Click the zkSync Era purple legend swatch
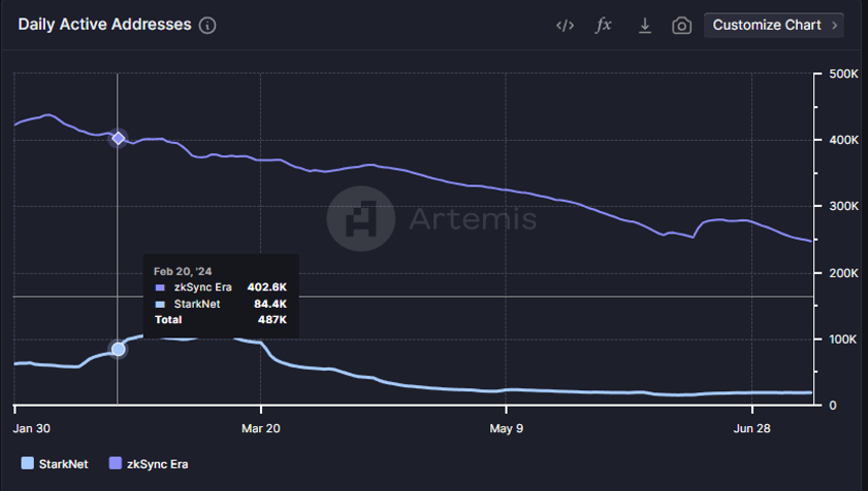This screenshot has height=491, width=868. click(115, 463)
